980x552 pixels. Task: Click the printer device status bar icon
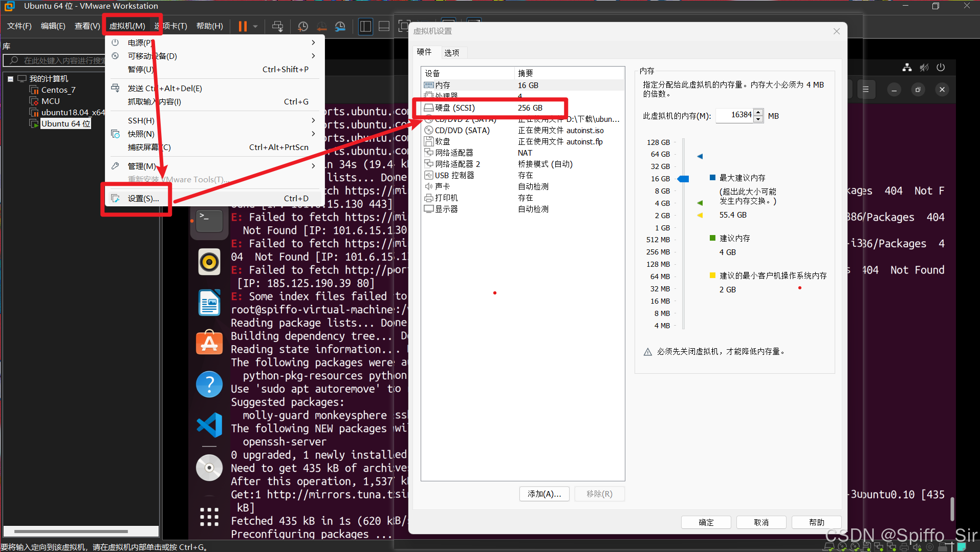point(904,547)
